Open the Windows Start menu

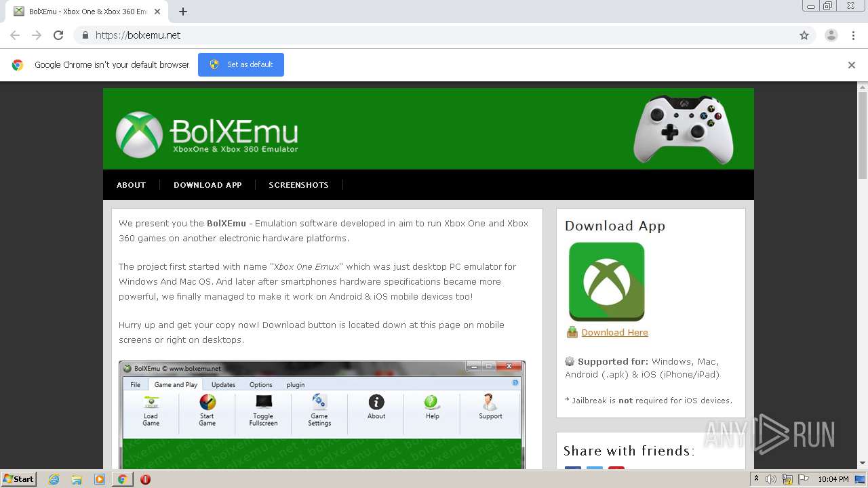click(x=18, y=479)
